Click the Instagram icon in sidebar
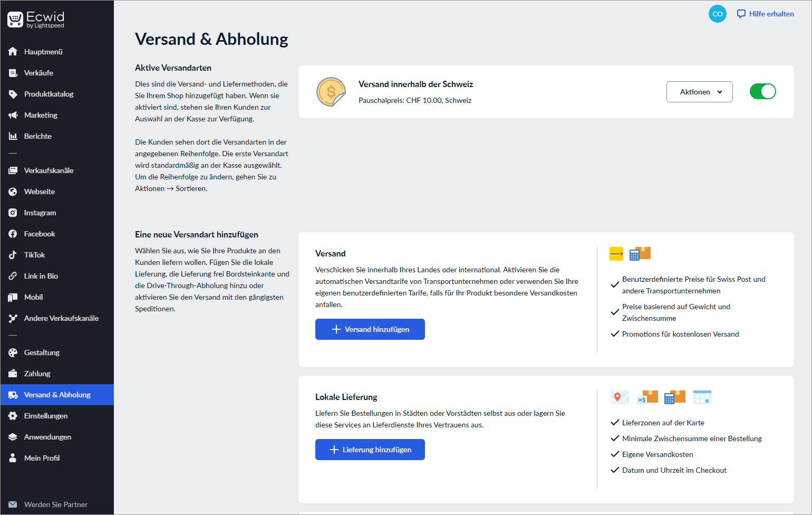Viewport: 812px width, 515px height. point(13,213)
